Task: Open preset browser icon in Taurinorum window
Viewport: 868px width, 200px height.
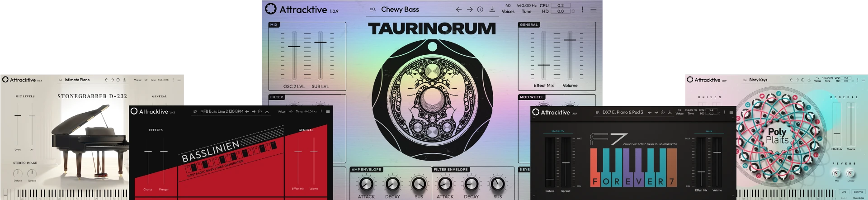Action: coord(373,10)
